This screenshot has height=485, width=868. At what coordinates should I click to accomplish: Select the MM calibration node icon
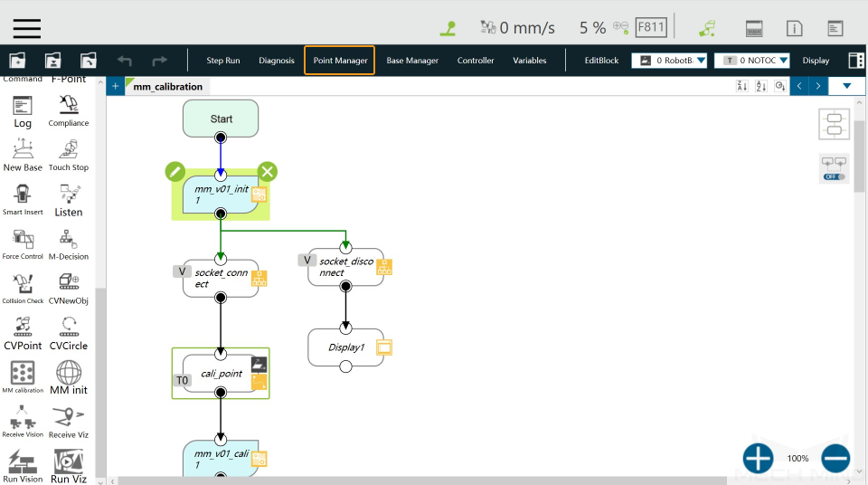[23, 373]
